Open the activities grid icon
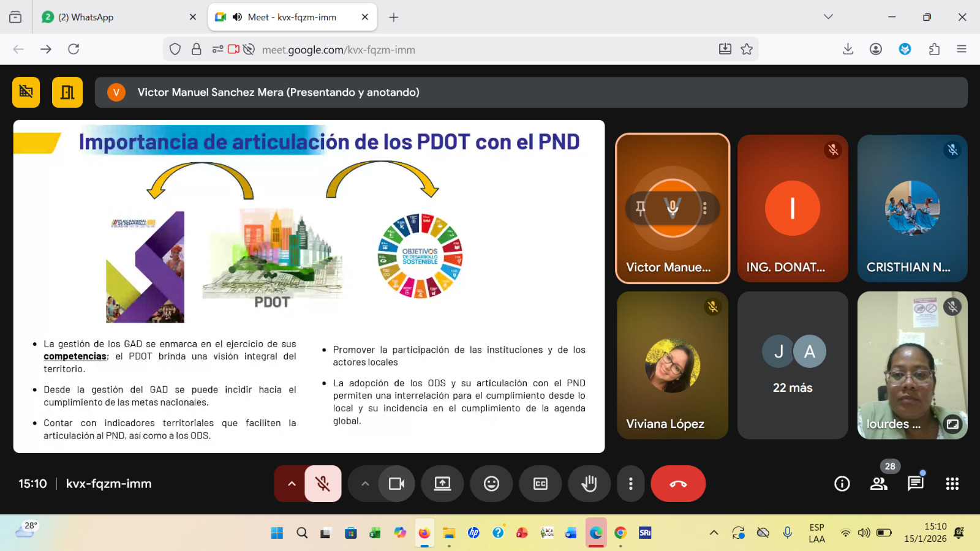This screenshot has width=980, height=551. [x=952, y=484]
